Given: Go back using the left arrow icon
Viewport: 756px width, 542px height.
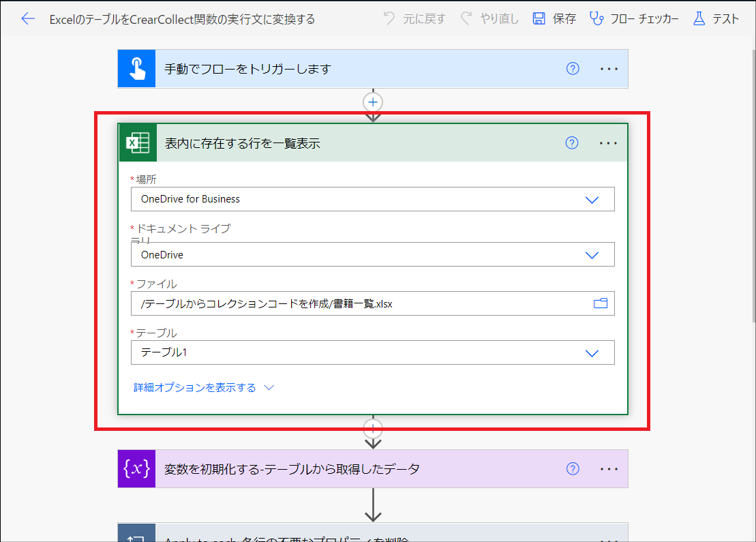Looking at the screenshot, I should [28, 19].
